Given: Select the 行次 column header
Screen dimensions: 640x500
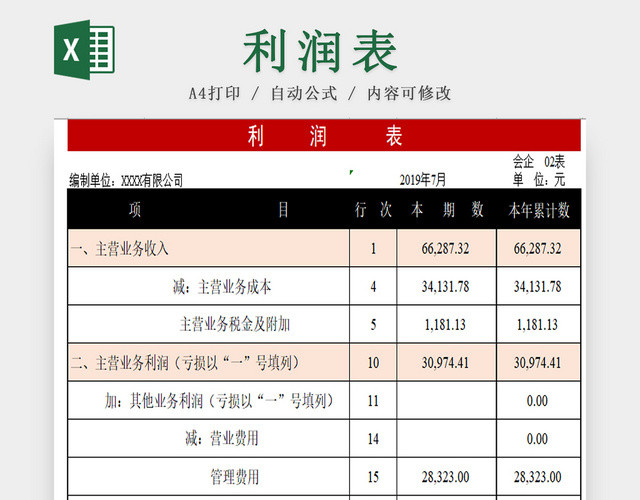Looking at the screenshot, I should (x=373, y=209).
